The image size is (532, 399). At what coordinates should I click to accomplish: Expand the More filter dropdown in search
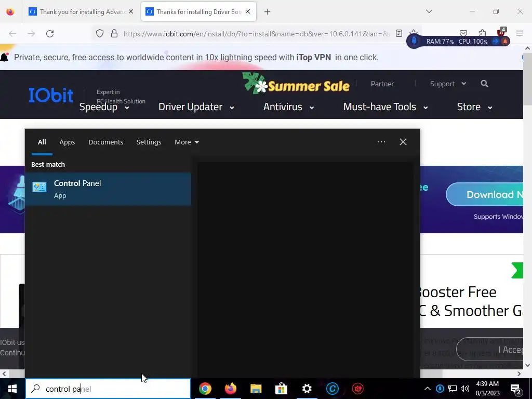[x=187, y=142]
